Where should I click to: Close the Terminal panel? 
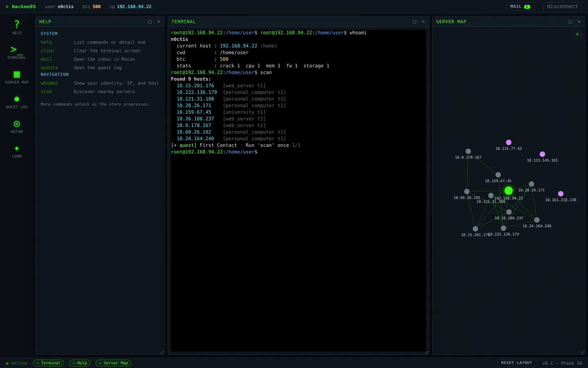click(x=423, y=22)
